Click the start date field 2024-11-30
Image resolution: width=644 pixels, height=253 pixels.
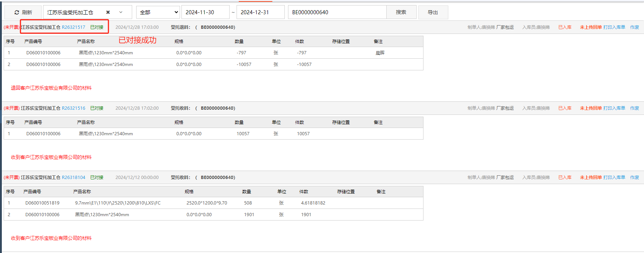[205, 12]
